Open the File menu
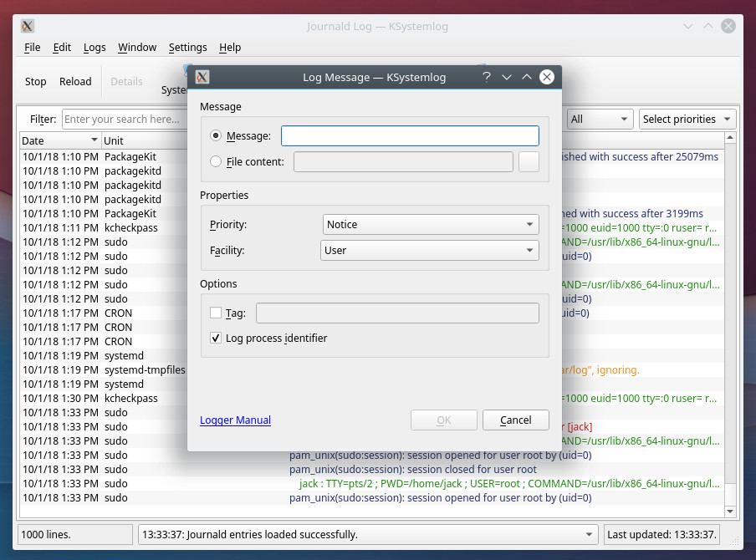The image size is (756, 560). [x=33, y=48]
